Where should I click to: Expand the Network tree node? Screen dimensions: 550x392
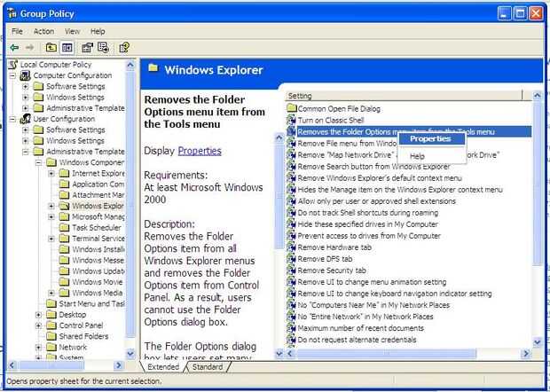[38, 347]
